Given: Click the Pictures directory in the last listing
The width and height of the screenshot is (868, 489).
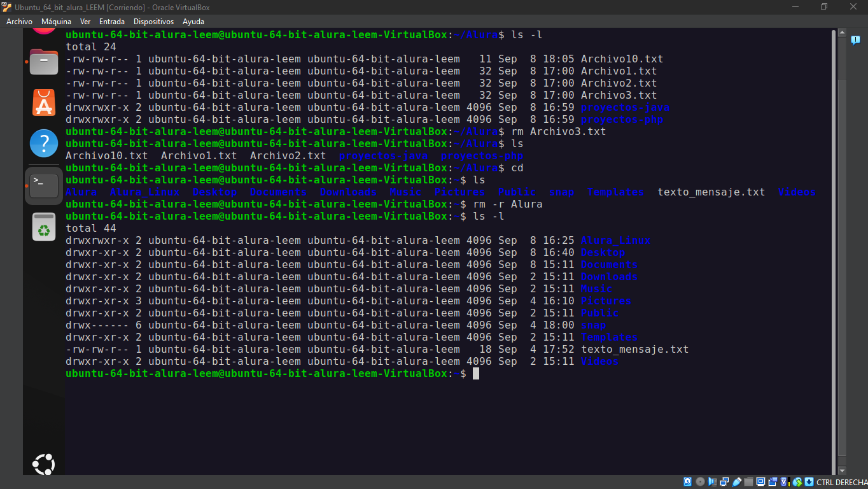Looking at the screenshot, I should tap(606, 301).
